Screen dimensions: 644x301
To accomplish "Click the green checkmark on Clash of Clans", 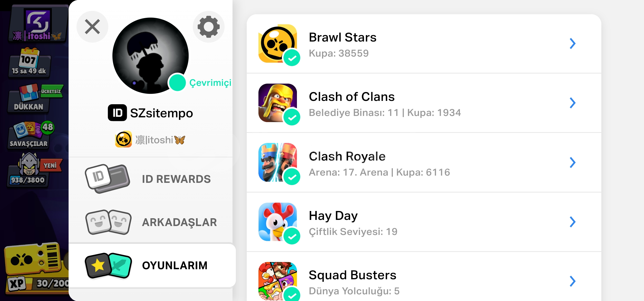I will 292,117.
